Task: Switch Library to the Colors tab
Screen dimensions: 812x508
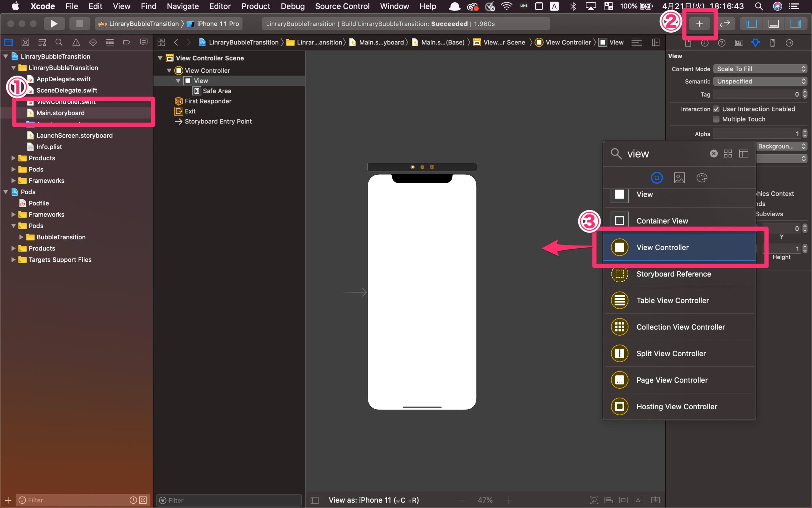Action: pos(702,178)
